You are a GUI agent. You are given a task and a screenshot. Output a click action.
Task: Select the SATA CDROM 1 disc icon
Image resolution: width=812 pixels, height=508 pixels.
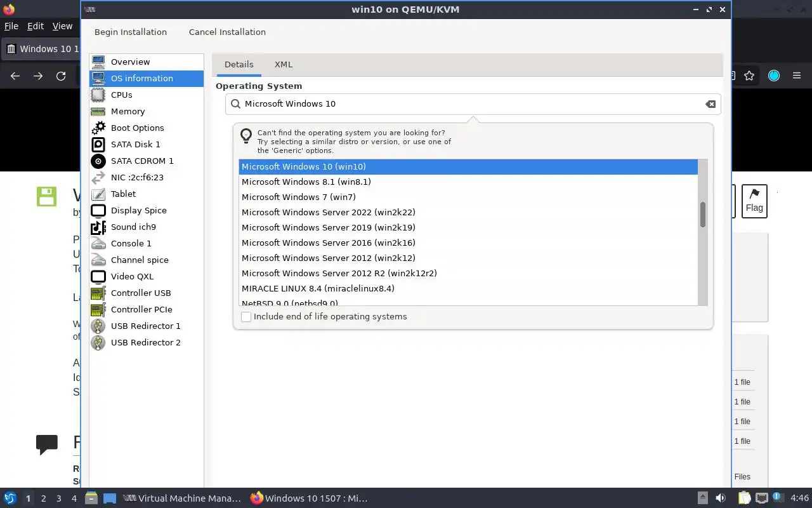click(98, 161)
